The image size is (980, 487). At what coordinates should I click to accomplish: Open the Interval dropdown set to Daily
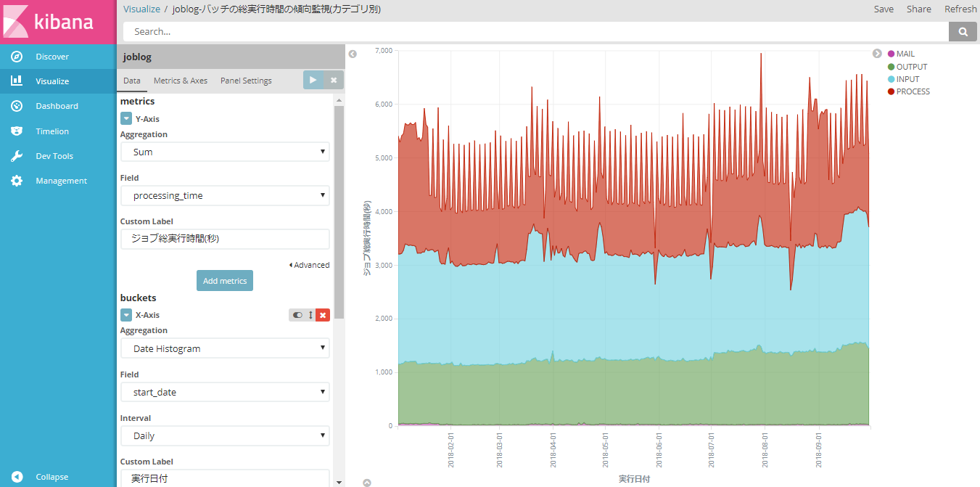(x=225, y=435)
